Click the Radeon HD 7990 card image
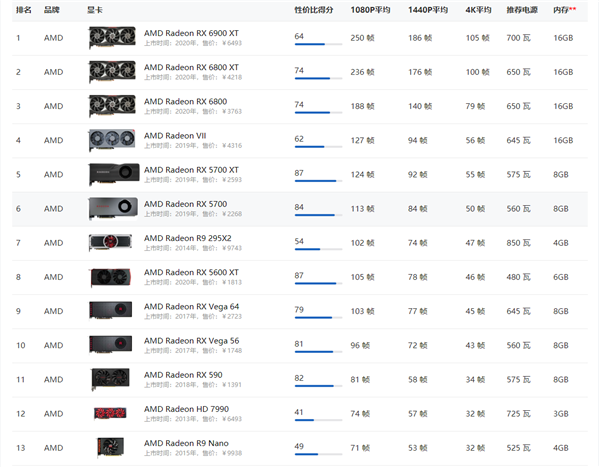 coord(110,413)
